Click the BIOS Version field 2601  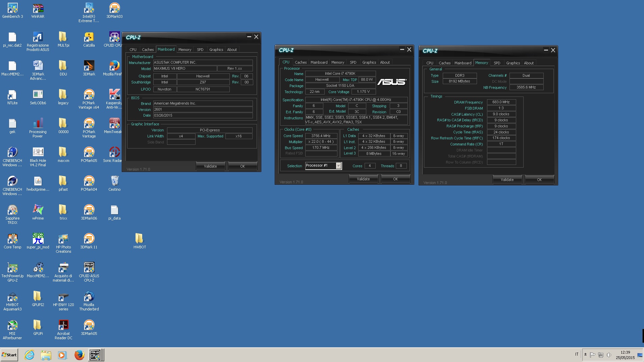pos(203,109)
